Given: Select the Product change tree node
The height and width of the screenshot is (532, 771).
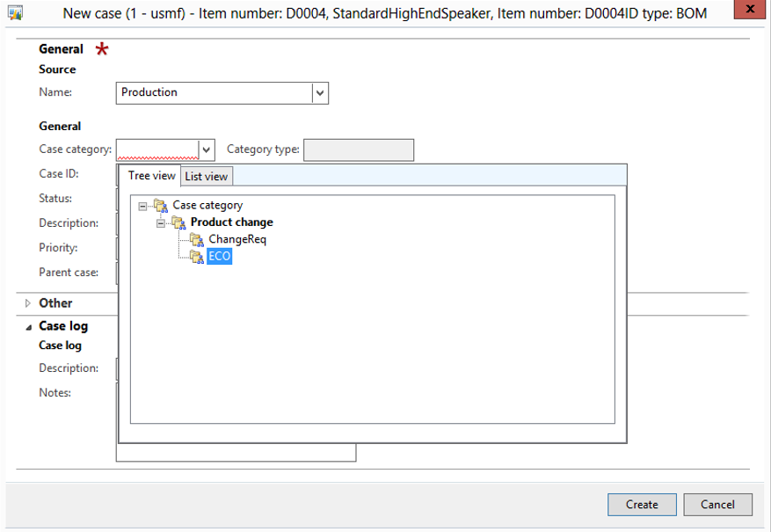Looking at the screenshot, I should 231,222.
